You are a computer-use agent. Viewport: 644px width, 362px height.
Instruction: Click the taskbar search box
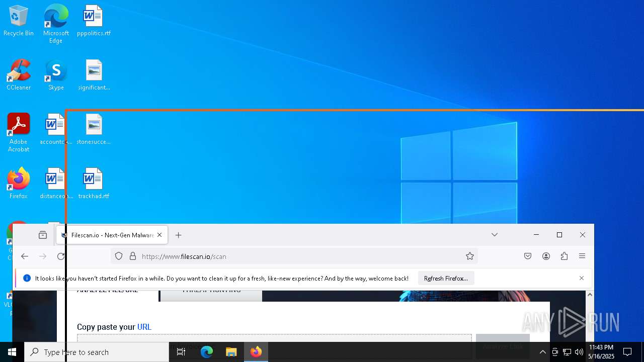(x=97, y=352)
